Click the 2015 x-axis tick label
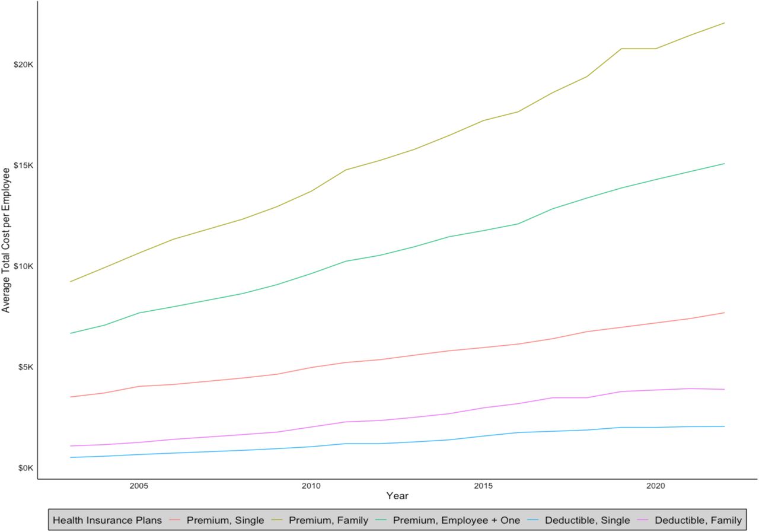Image resolution: width=759 pixels, height=532 pixels. tap(483, 486)
